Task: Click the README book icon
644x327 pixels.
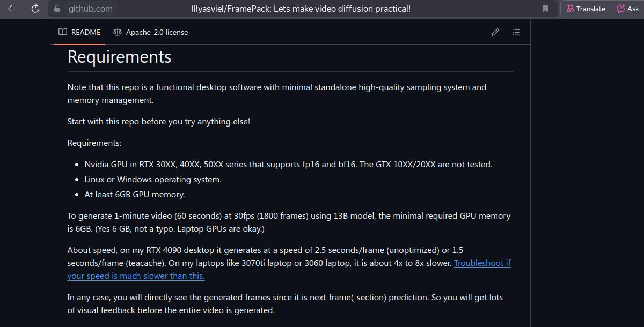Action: coord(63,32)
